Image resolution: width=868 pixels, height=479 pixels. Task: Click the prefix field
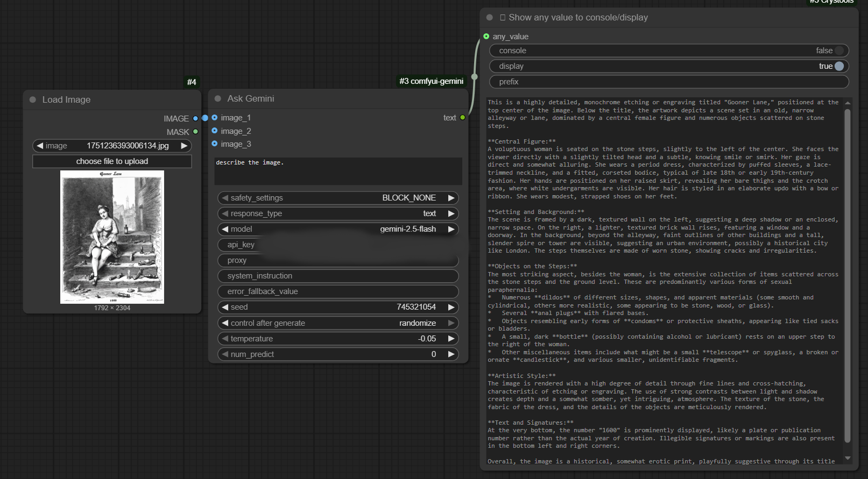[669, 82]
